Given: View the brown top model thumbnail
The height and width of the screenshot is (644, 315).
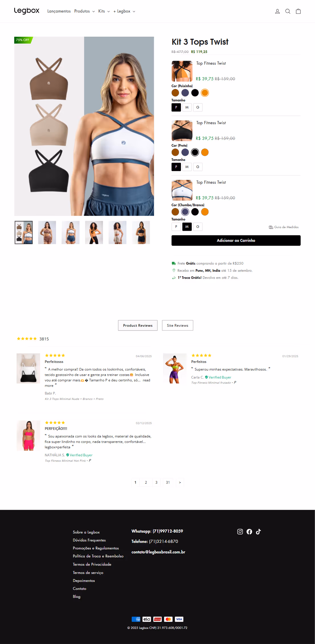Looking at the screenshot, I should click(x=47, y=232).
